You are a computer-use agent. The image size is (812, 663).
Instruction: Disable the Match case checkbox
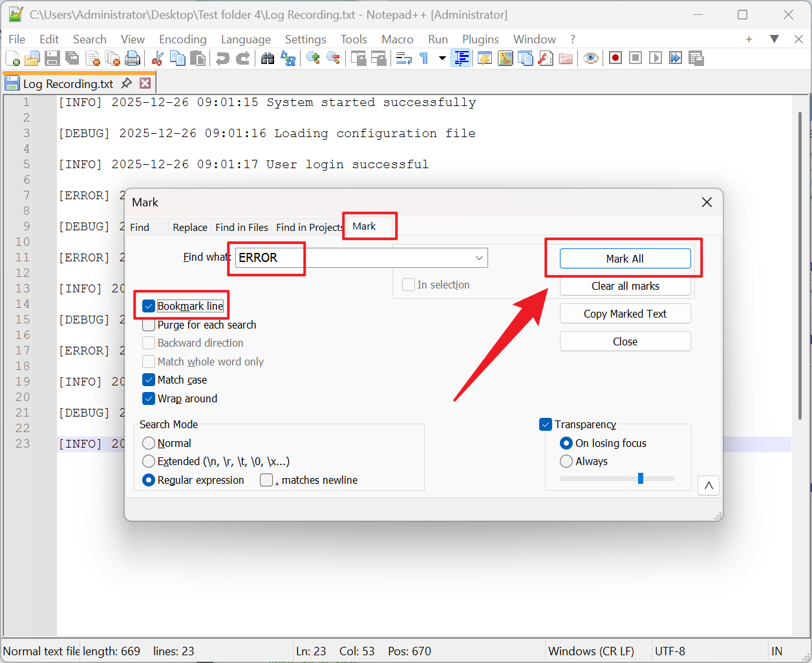pos(149,380)
